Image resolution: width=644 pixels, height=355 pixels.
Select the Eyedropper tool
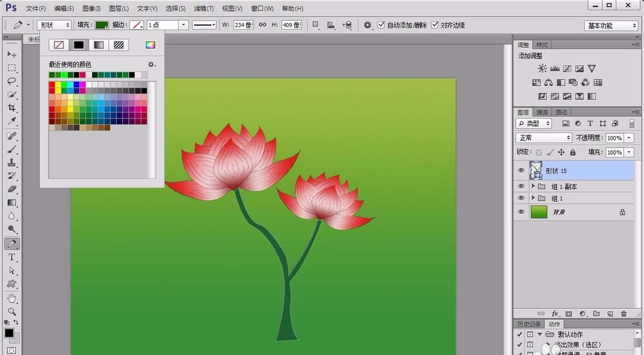pos(12,121)
